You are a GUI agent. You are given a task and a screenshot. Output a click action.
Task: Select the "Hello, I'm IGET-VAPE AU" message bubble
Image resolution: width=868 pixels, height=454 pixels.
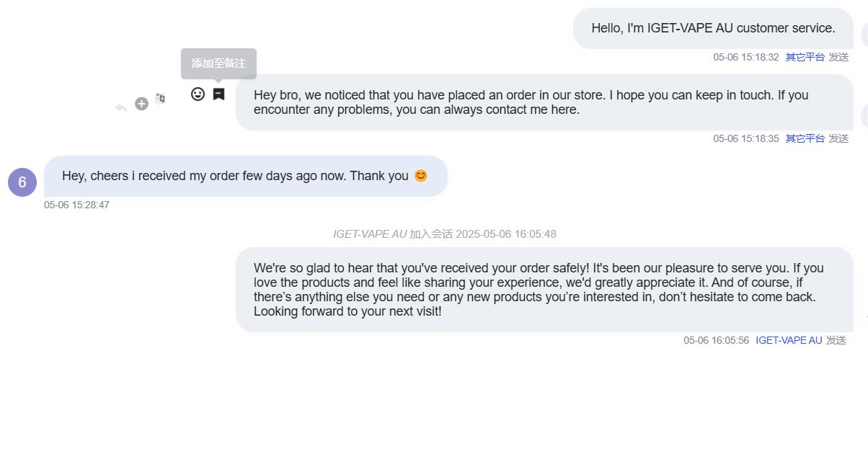click(x=713, y=28)
